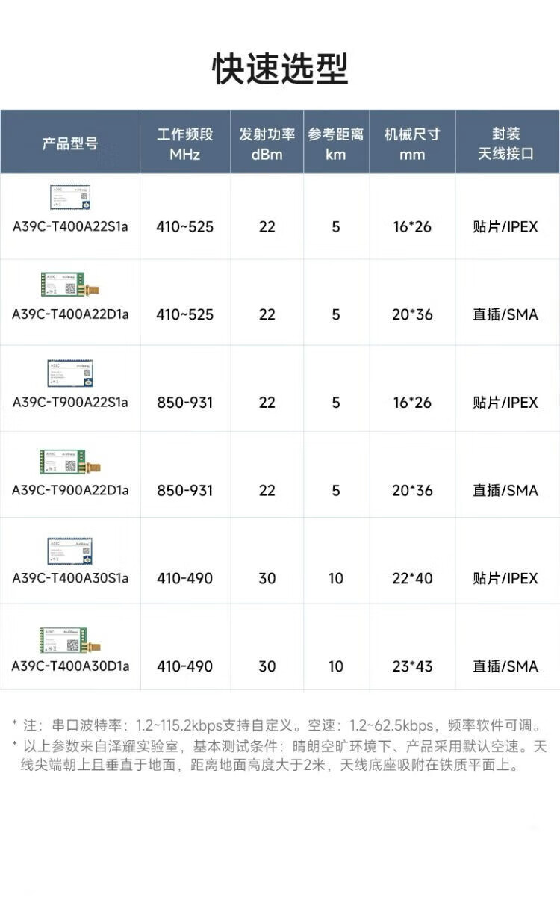Screen dimensions: 560x924
Task: Click the A39C-T400A22D1a module image
Action: click(x=70, y=285)
